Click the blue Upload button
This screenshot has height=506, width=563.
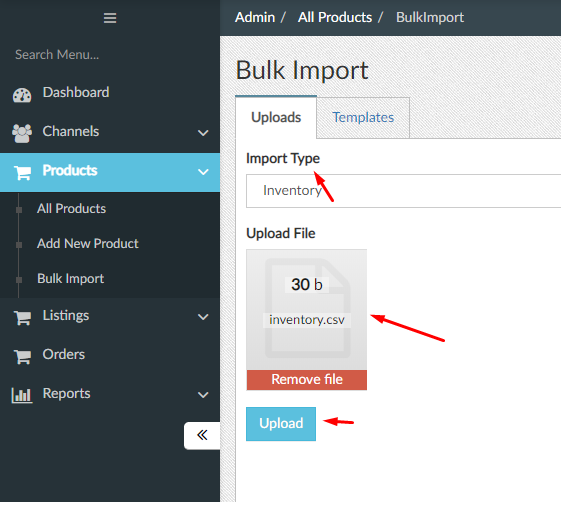pyautogui.click(x=281, y=424)
